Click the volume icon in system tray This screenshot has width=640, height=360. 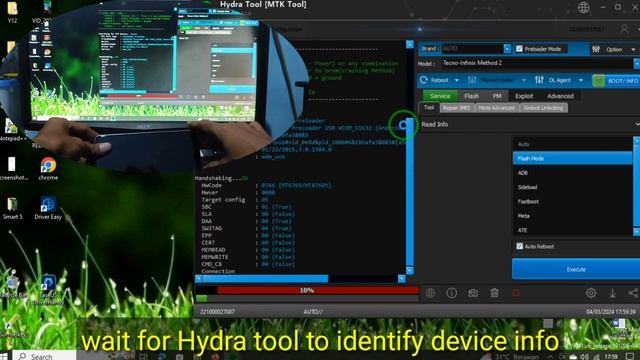pyautogui.click(x=584, y=357)
